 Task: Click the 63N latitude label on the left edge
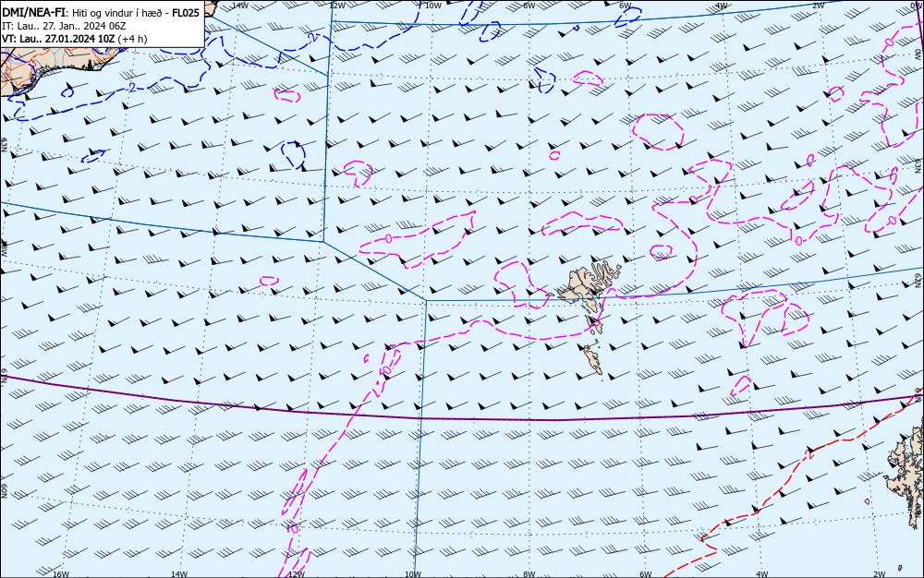[4, 145]
